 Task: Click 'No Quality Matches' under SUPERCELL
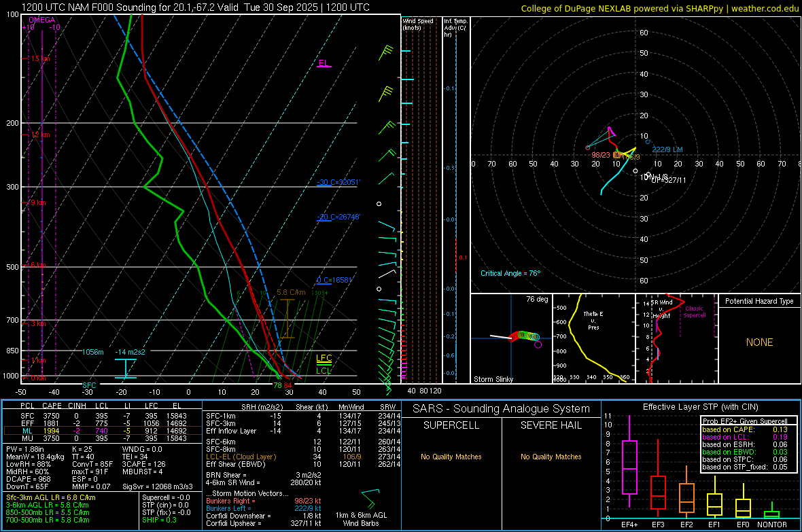pos(451,457)
